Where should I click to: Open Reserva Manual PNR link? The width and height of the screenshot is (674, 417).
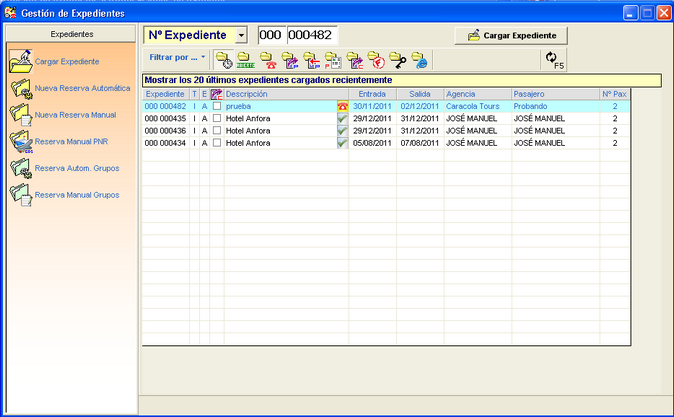click(71, 141)
